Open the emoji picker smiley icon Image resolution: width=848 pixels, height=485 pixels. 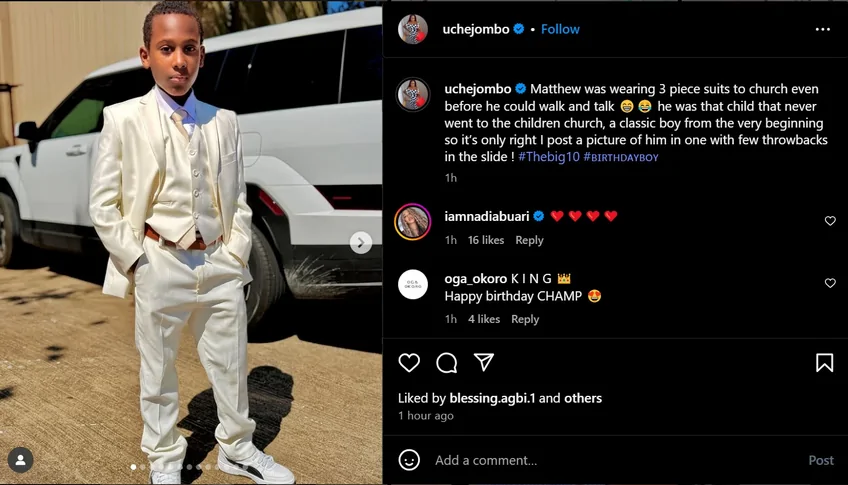tap(409, 460)
